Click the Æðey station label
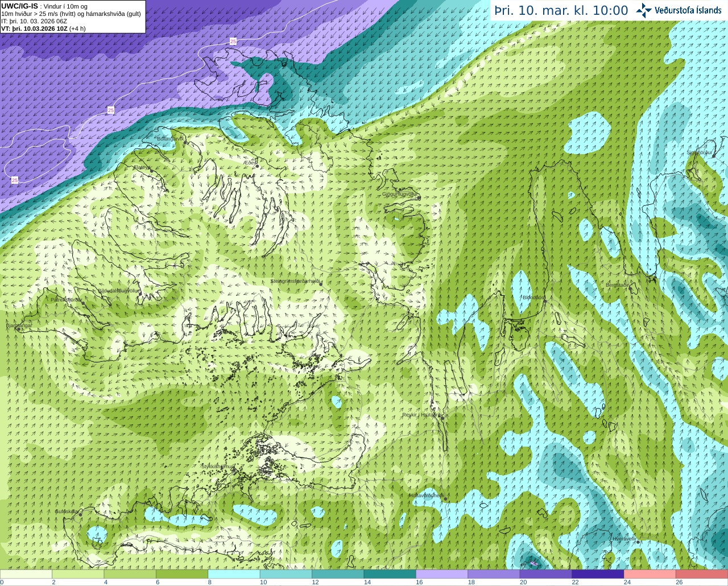 click(x=249, y=163)
